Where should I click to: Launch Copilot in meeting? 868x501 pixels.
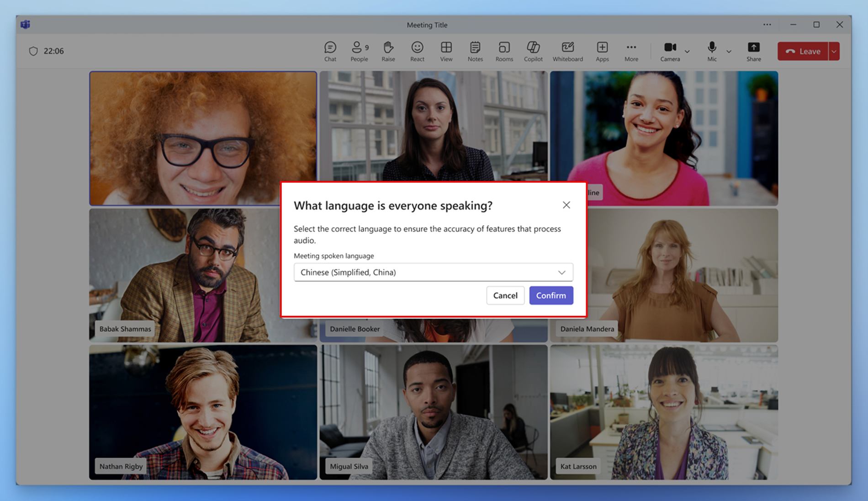pyautogui.click(x=533, y=51)
